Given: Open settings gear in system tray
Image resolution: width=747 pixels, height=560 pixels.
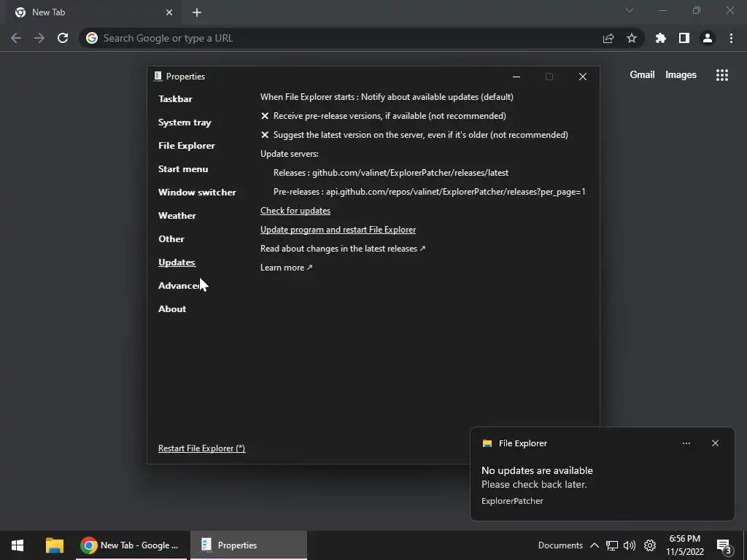Looking at the screenshot, I should [650, 545].
